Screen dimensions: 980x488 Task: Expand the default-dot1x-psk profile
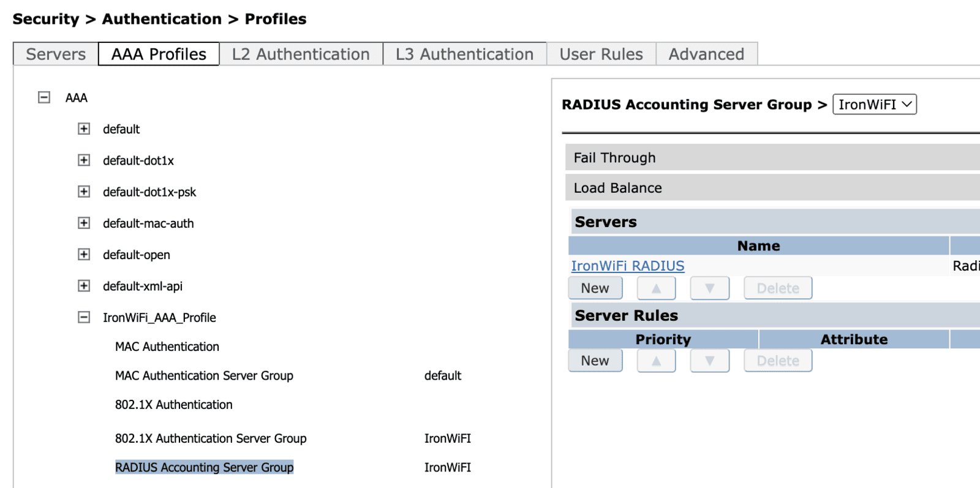[84, 192]
